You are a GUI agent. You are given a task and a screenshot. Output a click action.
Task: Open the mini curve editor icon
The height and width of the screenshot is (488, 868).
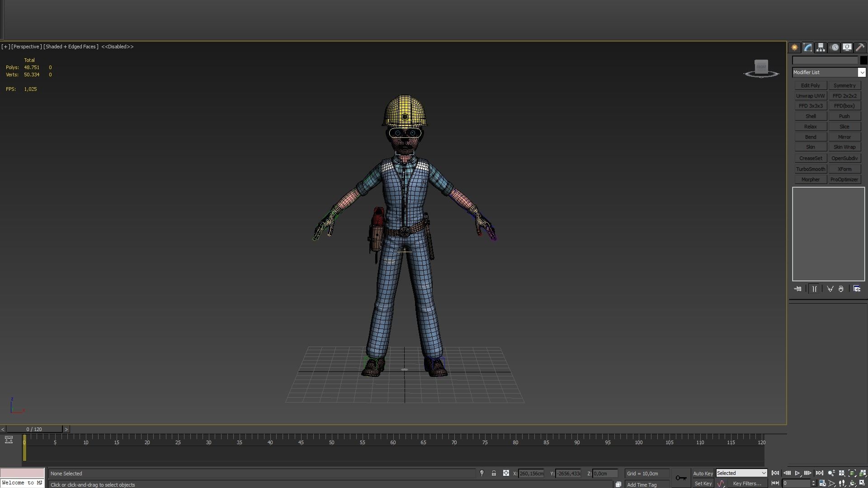click(9, 440)
